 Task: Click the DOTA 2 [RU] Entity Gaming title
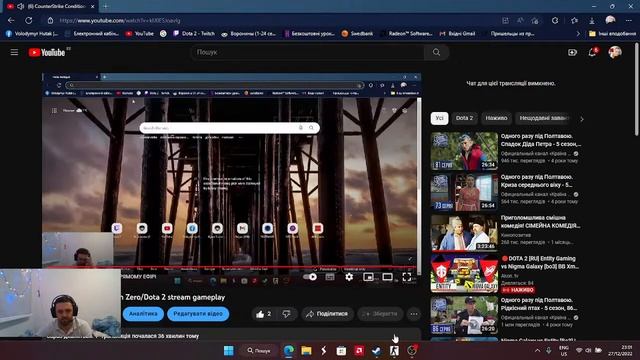539,262
